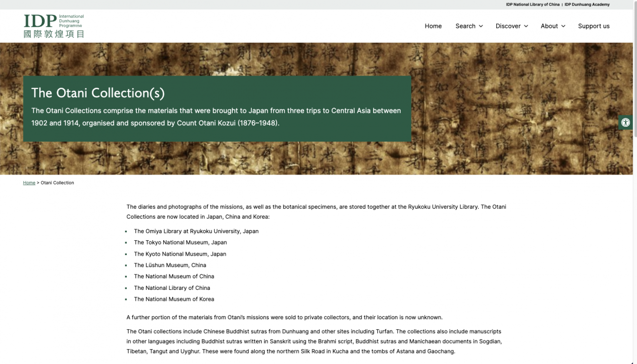Click the IDP logo in the header
637x364 pixels.
[x=40, y=21]
